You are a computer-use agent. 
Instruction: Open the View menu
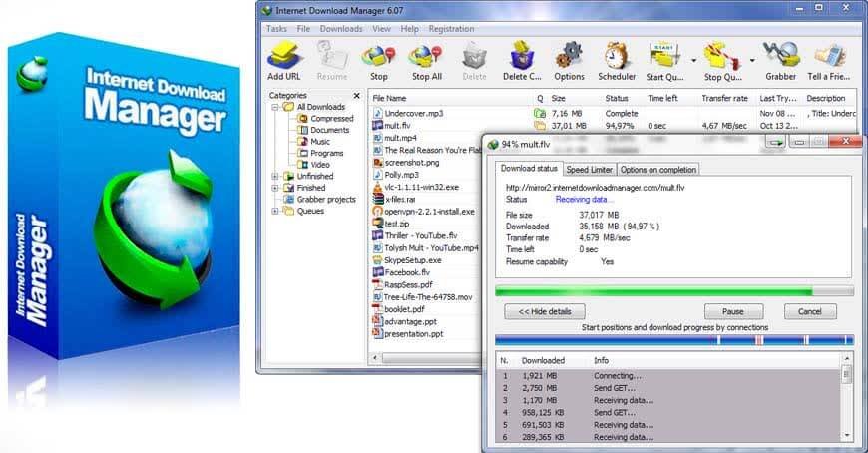381,29
